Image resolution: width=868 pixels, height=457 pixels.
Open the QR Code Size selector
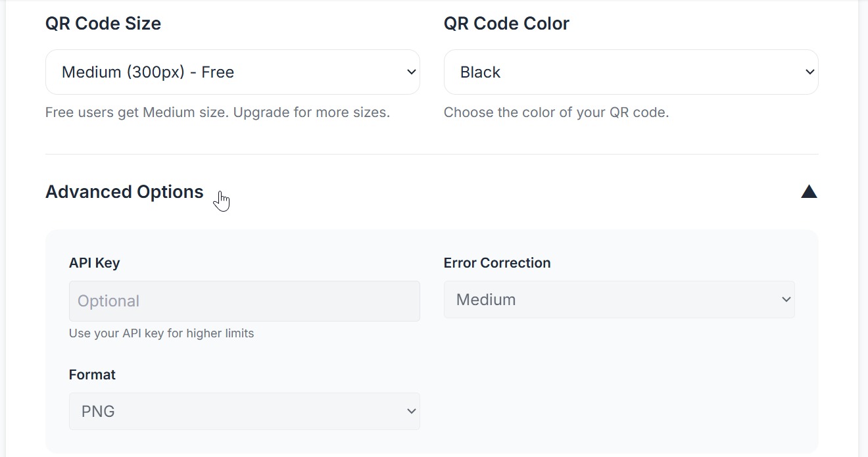tap(232, 72)
